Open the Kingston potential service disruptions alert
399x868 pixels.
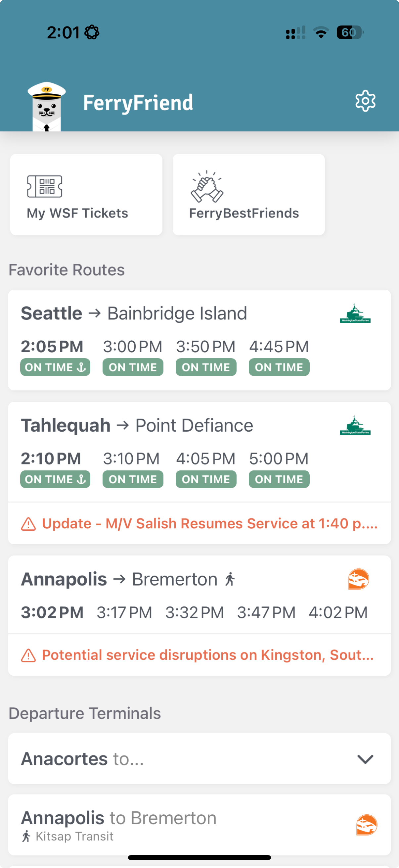point(207,655)
